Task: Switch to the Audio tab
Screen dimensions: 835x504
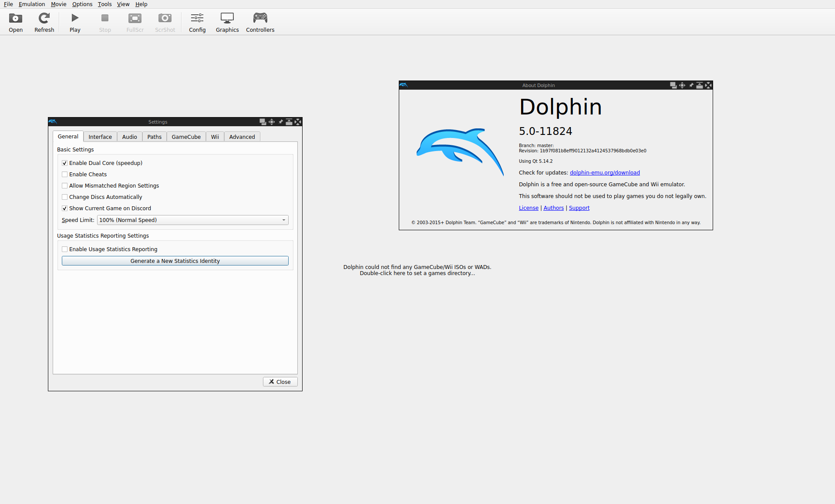Action: tap(130, 137)
